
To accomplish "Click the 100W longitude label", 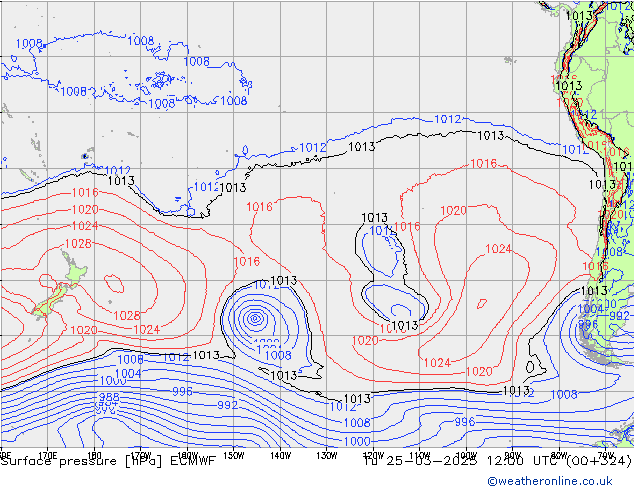I will 466,456.
